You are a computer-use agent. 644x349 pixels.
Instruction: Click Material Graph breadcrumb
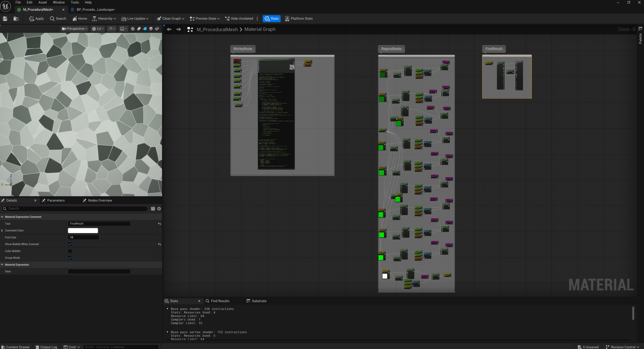pyautogui.click(x=260, y=29)
